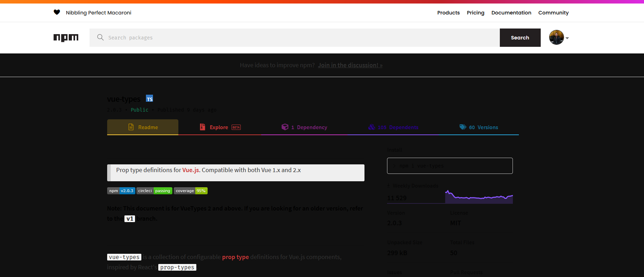The image size is (644, 277).
Task: Open the user avatar profile picture
Action: (x=557, y=37)
